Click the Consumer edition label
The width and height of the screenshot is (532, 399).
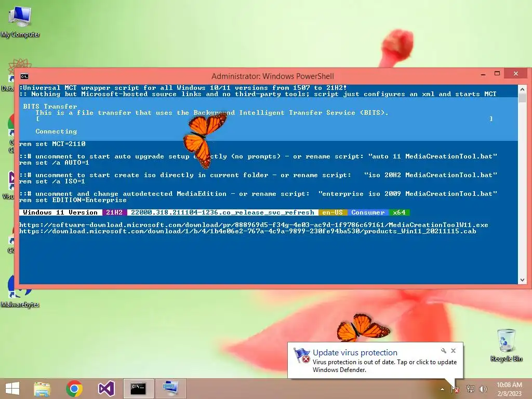click(x=368, y=212)
